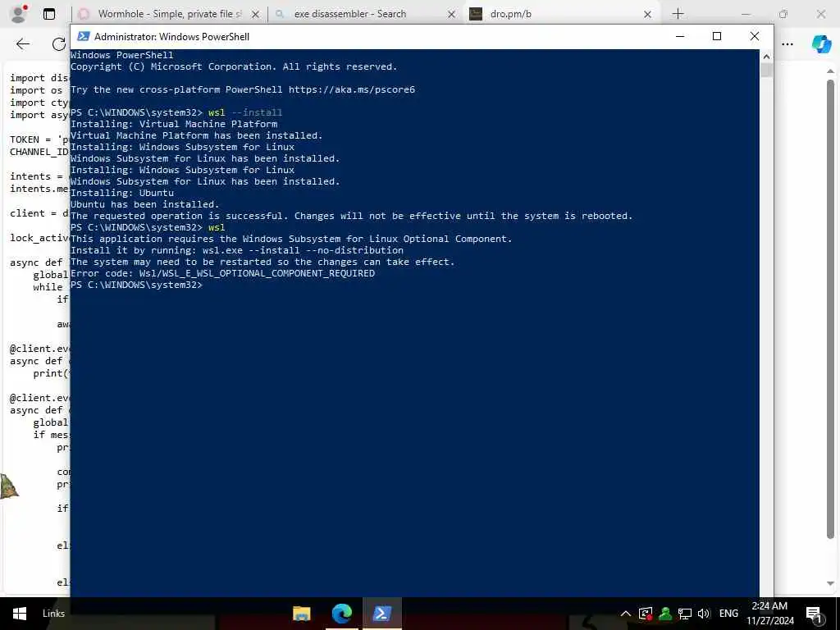Click the PowerShell scrollbar thumb
This screenshot has width=840, height=630.
[766, 71]
